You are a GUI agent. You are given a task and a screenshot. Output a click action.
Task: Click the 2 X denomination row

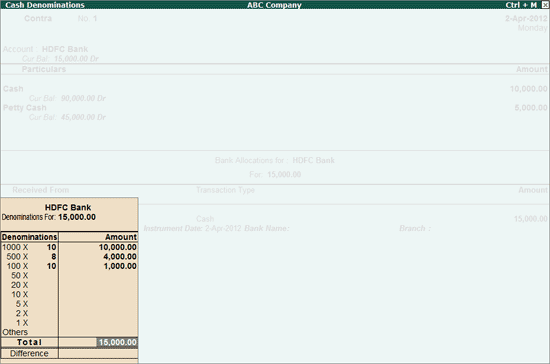tap(69, 314)
